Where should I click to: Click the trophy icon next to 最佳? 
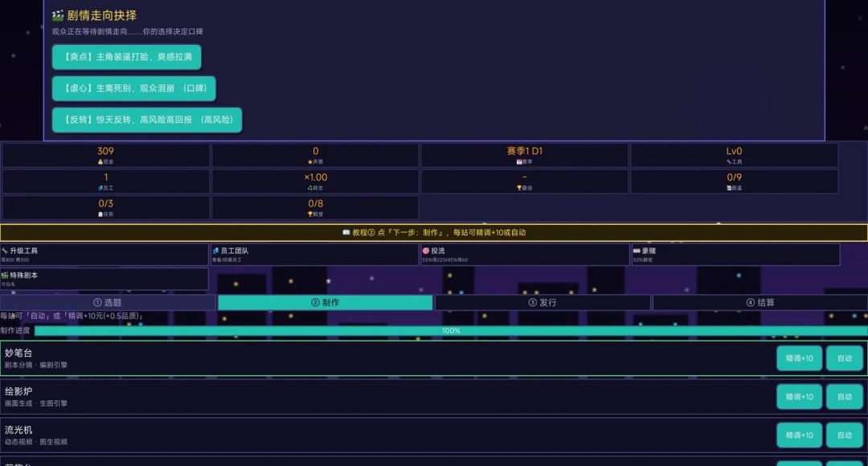(x=519, y=188)
